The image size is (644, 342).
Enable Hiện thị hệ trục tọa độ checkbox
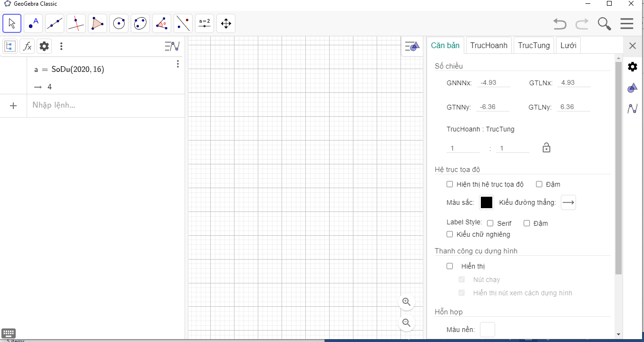tap(450, 184)
